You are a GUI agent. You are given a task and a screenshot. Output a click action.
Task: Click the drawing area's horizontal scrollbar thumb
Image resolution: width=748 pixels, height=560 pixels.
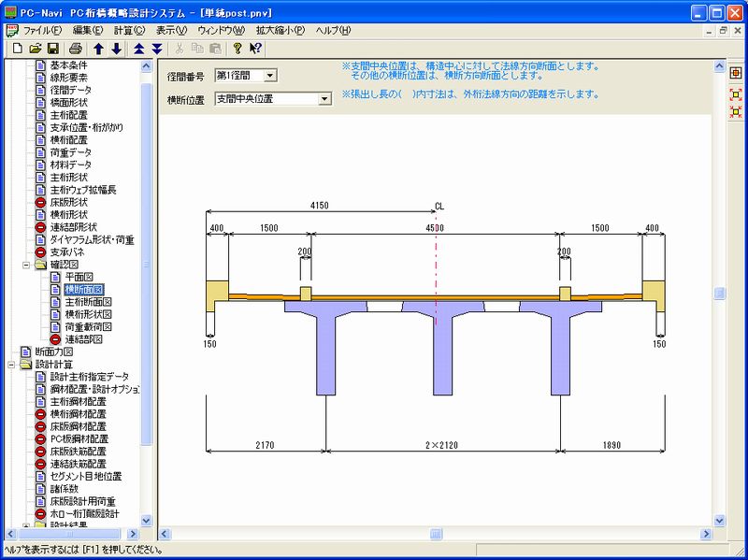click(436, 534)
